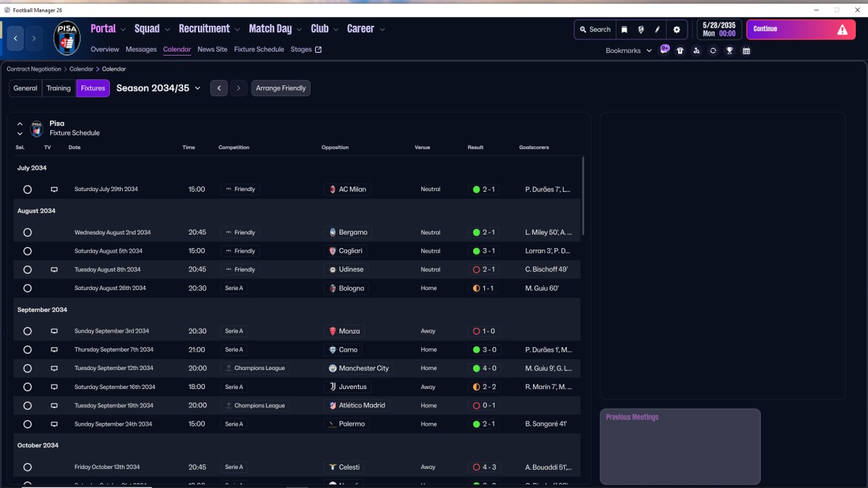Open the 9+ messages notification icon
This screenshot has width=868, height=488.
[665, 49]
